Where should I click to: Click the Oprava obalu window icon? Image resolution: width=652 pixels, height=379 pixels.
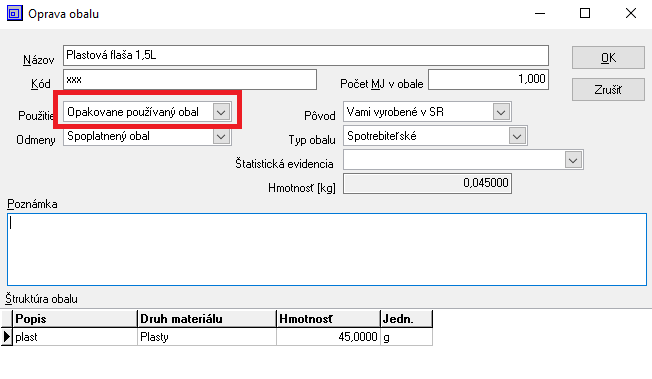tap(15, 13)
